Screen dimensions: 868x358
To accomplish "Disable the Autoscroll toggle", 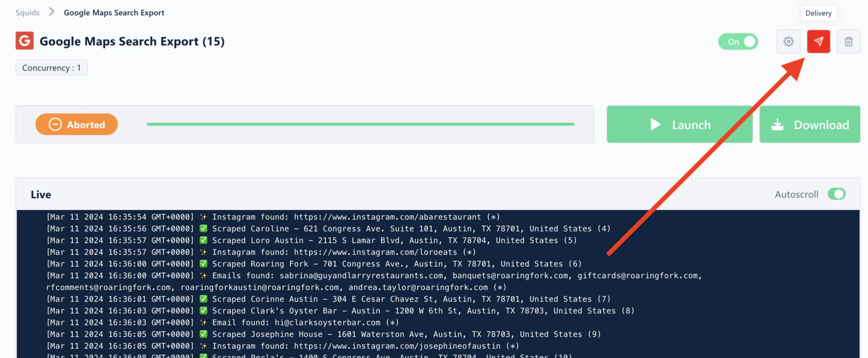I will coord(837,194).
